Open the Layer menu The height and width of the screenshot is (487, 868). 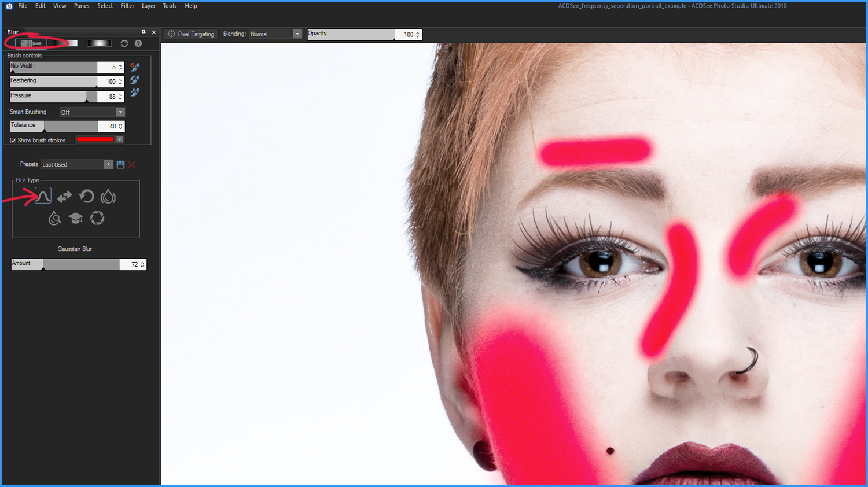click(x=149, y=6)
